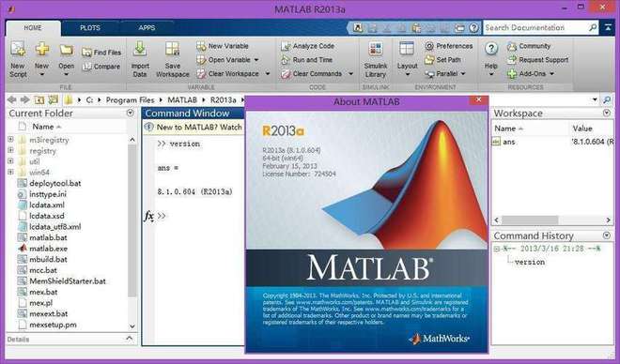Switch to the PLOTS tab
620x364 pixels.
point(90,28)
